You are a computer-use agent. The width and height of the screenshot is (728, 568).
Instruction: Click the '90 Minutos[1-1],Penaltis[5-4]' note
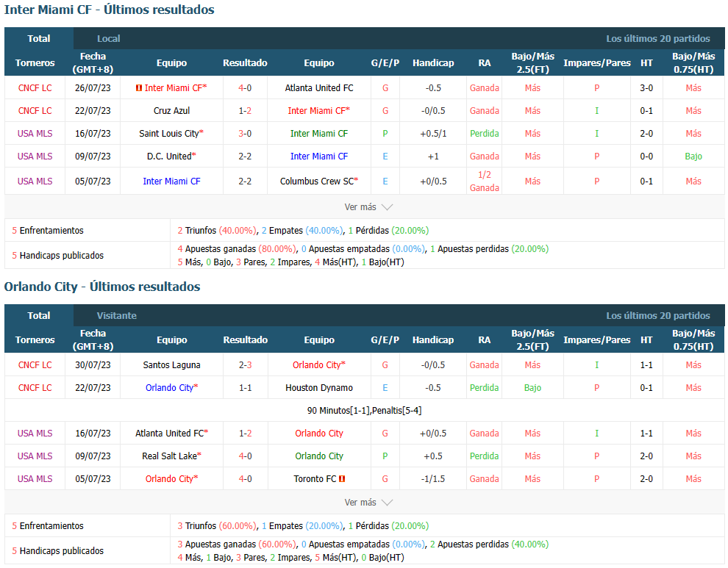[x=365, y=411]
